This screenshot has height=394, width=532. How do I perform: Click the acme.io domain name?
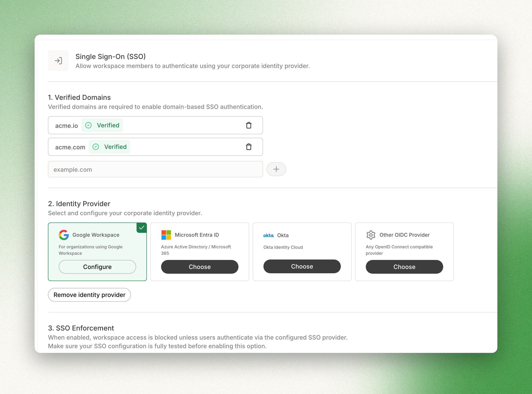[x=66, y=126]
